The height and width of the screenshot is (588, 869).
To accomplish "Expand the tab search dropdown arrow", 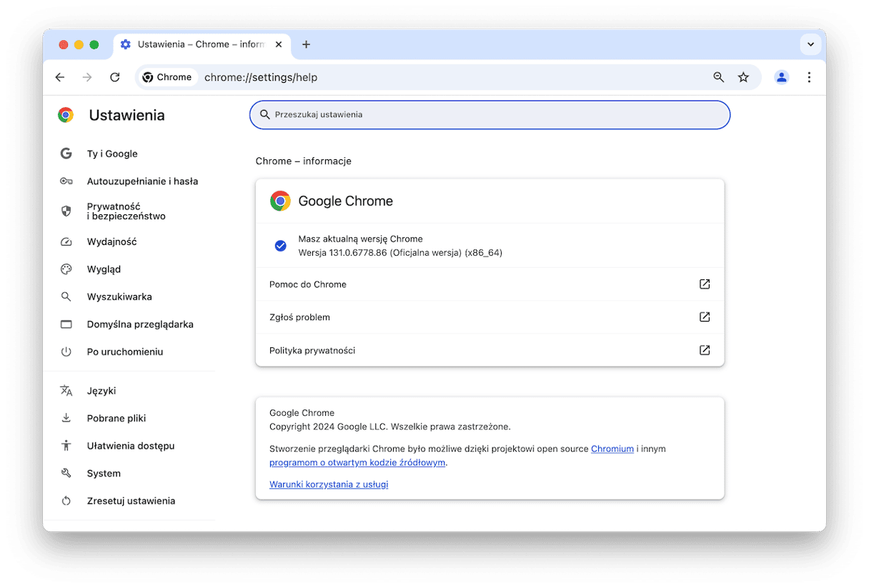I will [810, 44].
